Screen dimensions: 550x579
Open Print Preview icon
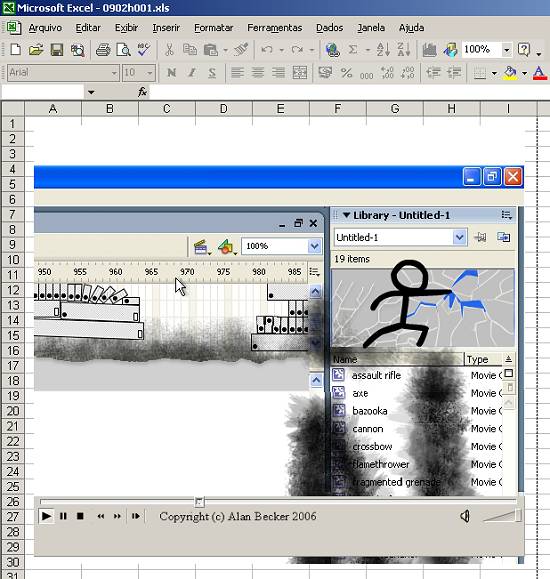tap(123, 49)
